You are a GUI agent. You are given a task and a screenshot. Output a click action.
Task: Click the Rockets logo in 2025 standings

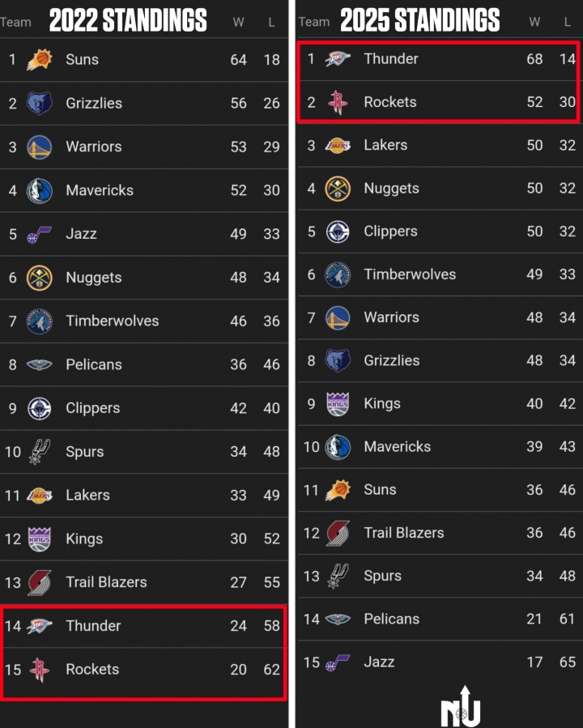(x=338, y=102)
